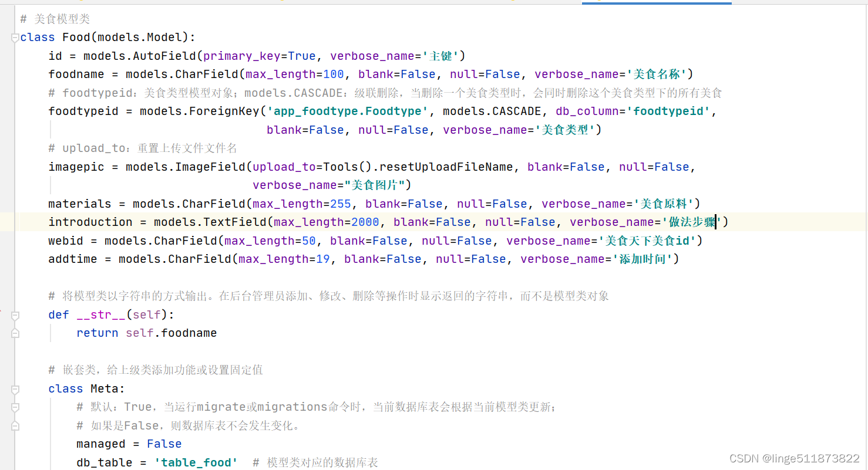Image resolution: width=868 pixels, height=470 pixels.
Task: Click 'primary_key' argument on id line
Action: pos(242,56)
